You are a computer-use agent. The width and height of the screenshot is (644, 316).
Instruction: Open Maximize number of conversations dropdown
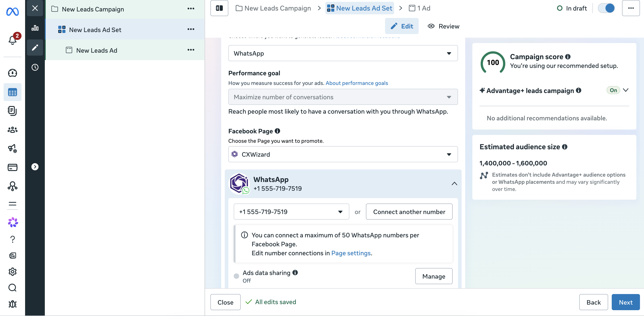[343, 97]
